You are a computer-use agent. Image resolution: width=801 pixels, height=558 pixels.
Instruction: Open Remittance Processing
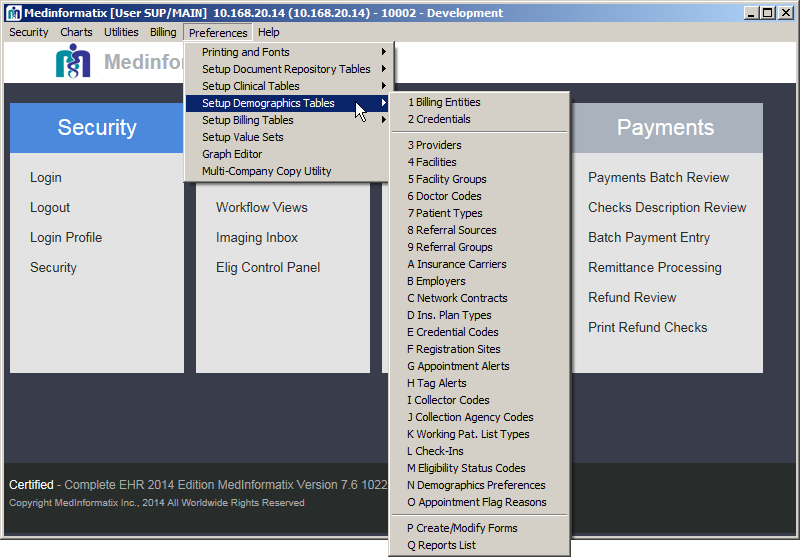pos(655,268)
